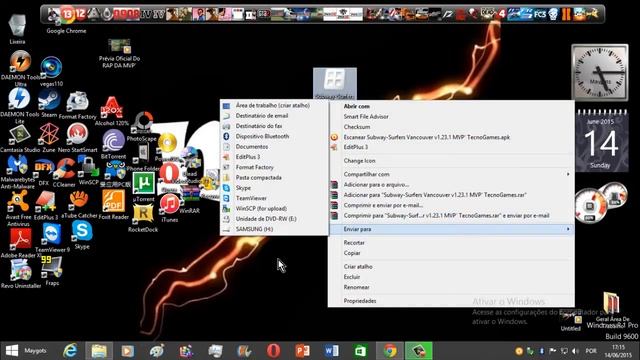This screenshot has height=360, width=640.
Task: Open Adobe Reader XI desktop icon
Action: coord(20,243)
